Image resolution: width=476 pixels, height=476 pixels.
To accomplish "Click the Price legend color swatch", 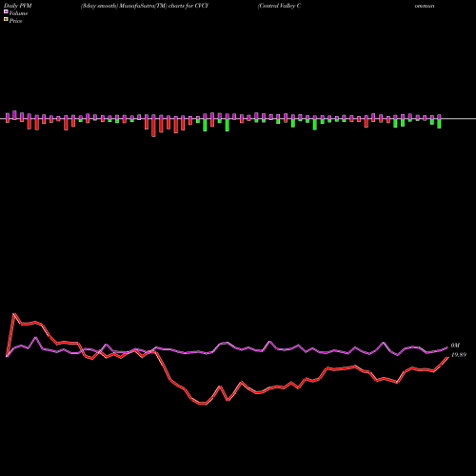I will [x=6, y=20].
